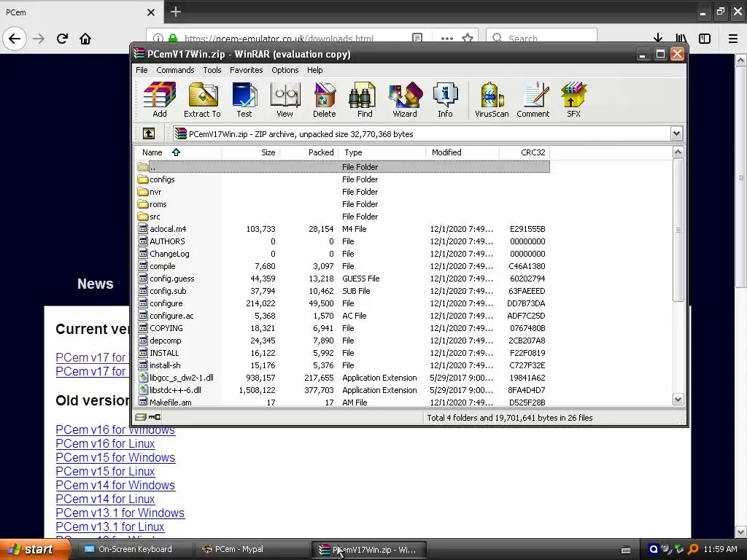
Task: Click the drive icon in WinRAR status bar
Action: 140,417
